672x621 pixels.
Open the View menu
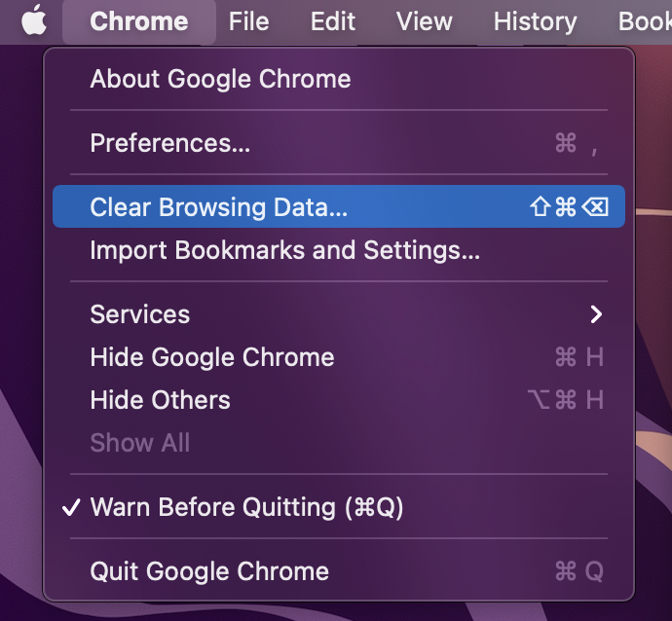425,21
